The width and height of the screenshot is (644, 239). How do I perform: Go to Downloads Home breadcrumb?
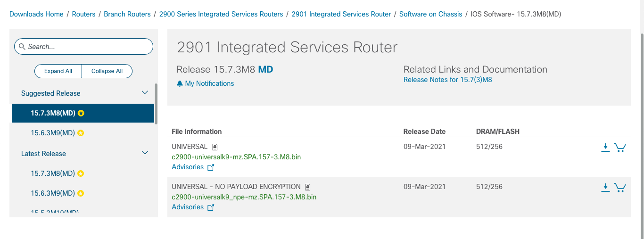[36, 14]
